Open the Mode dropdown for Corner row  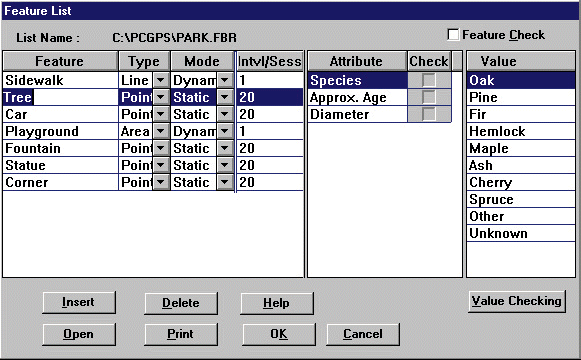pos(225,182)
